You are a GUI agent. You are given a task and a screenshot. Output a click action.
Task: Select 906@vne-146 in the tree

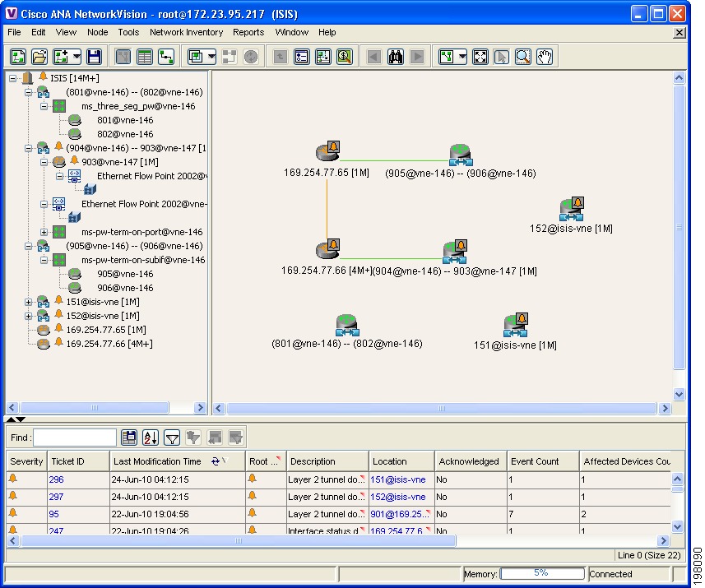click(x=125, y=288)
